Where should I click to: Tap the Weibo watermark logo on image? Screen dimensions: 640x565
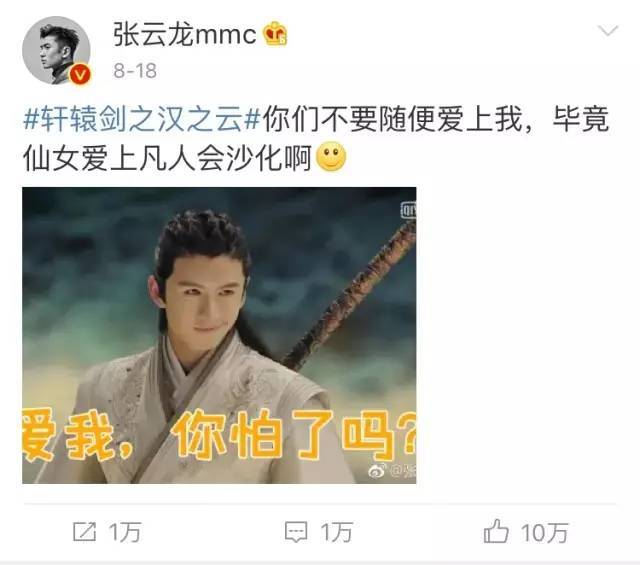click(378, 471)
